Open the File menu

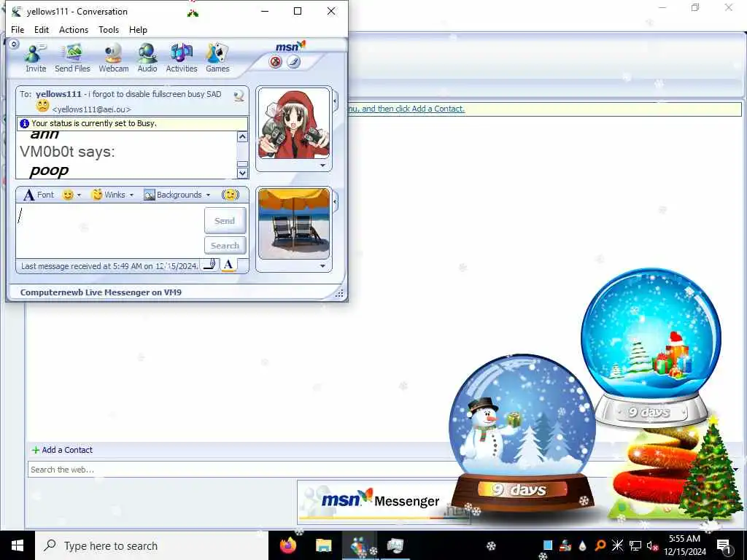click(x=18, y=29)
